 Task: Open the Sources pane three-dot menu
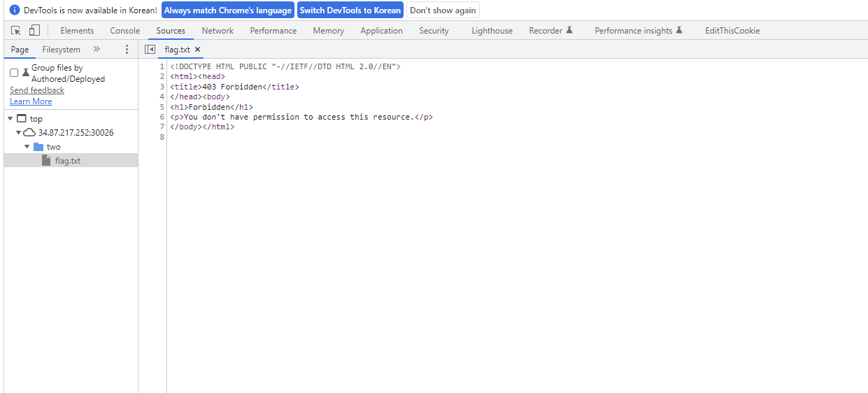point(127,50)
